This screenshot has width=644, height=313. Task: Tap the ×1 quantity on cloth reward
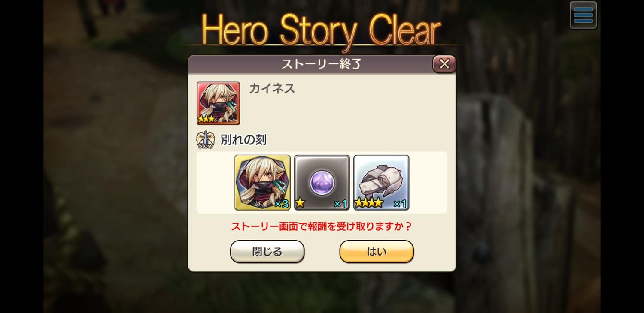point(400,204)
